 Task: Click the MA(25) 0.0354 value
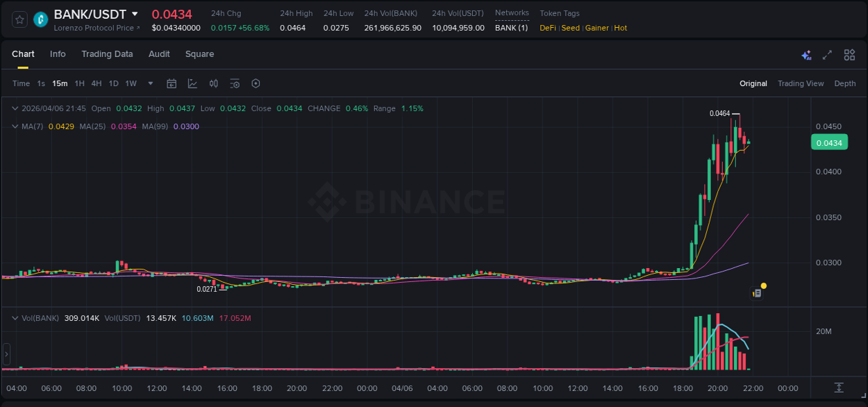click(124, 126)
